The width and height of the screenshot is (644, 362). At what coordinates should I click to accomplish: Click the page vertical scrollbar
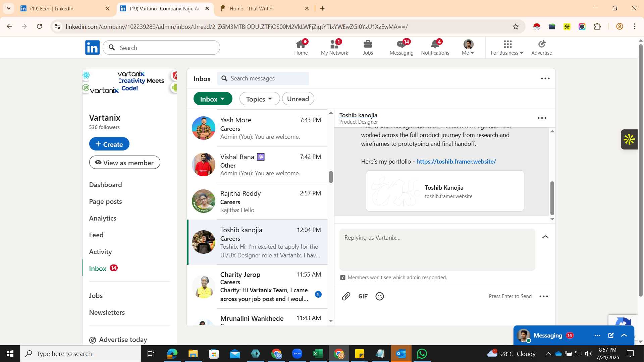(640, 171)
